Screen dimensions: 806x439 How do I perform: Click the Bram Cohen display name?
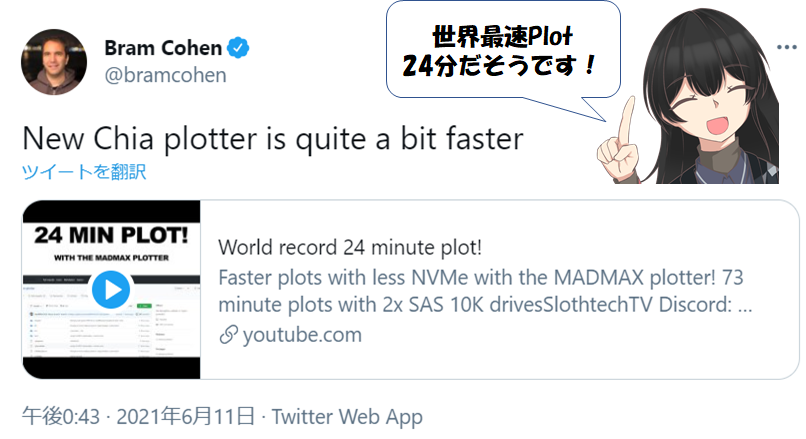[x=163, y=48]
